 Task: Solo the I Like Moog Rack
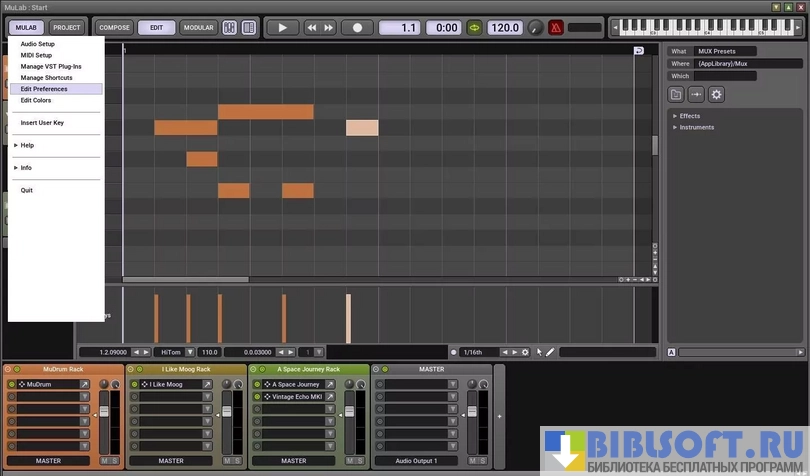click(237, 460)
